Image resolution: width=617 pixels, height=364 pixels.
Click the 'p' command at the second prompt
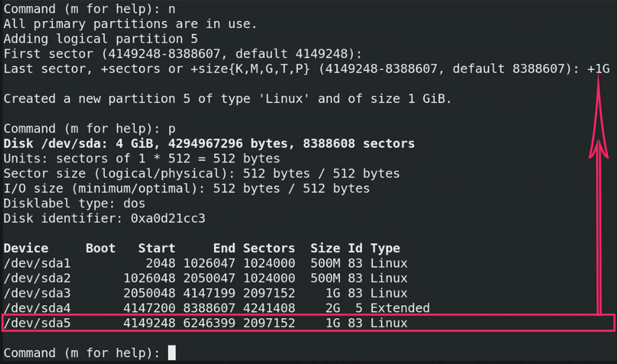[x=171, y=129]
